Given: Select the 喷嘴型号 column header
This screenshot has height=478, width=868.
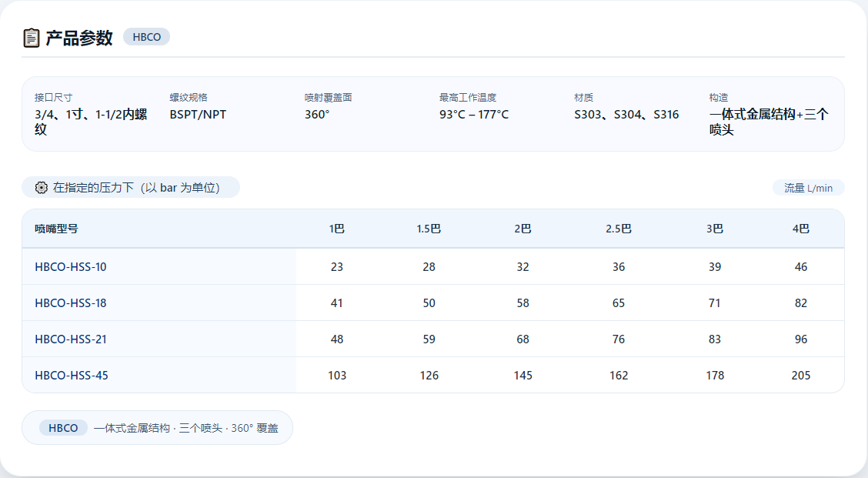Looking at the screenshot, I should [56, 229].
